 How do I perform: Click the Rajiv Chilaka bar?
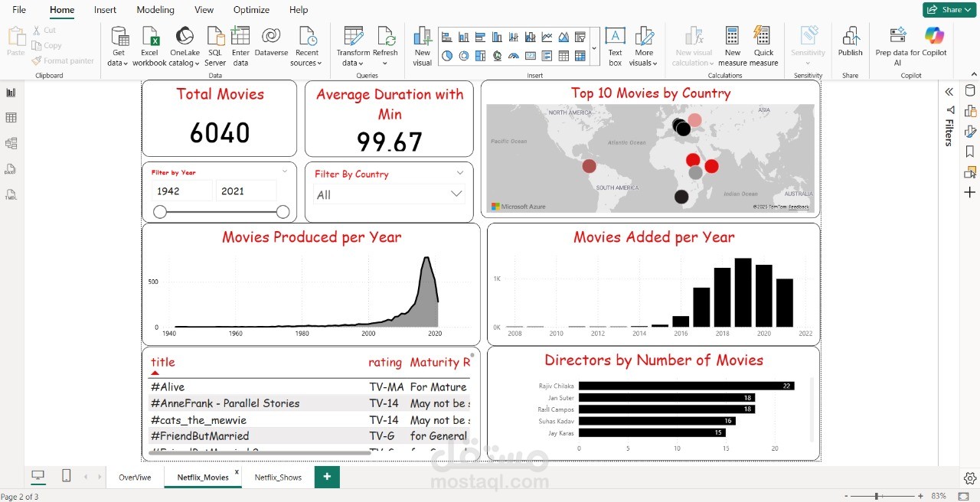coord(686,386)
